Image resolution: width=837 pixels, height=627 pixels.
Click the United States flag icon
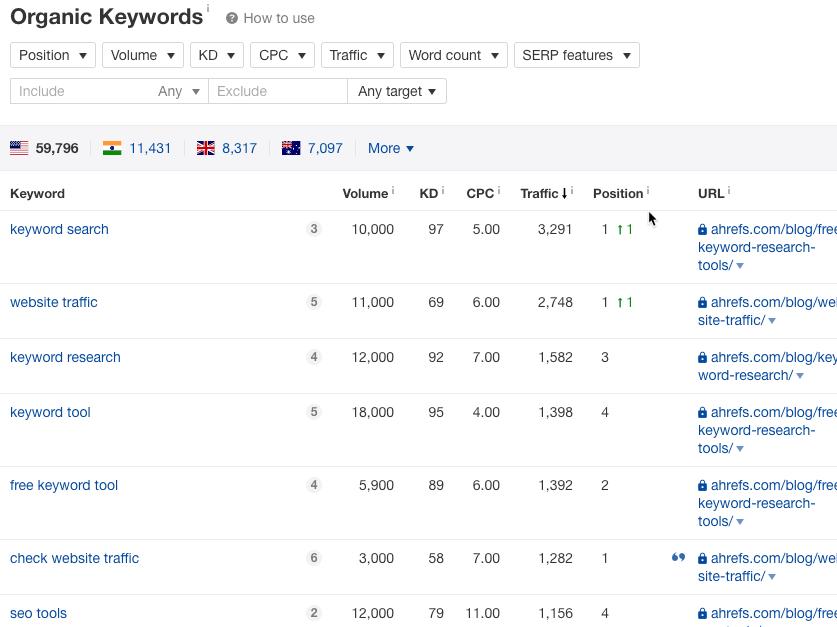point(19,148)
